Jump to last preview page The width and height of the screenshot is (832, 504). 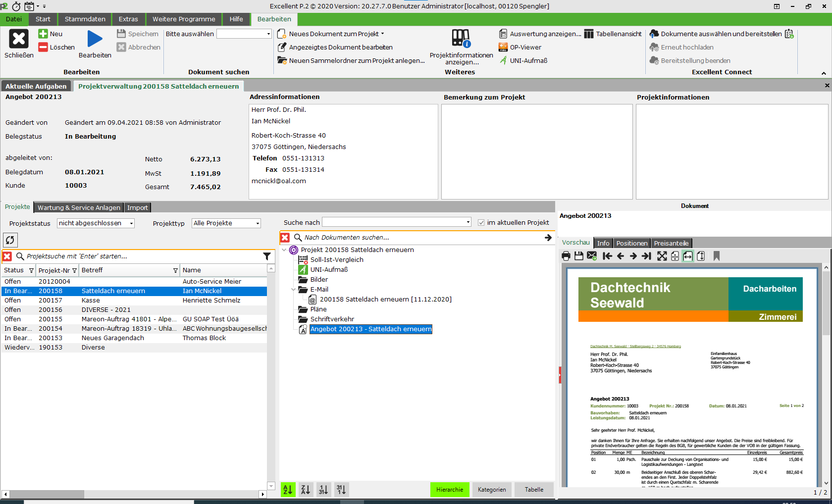click(646, 256)
